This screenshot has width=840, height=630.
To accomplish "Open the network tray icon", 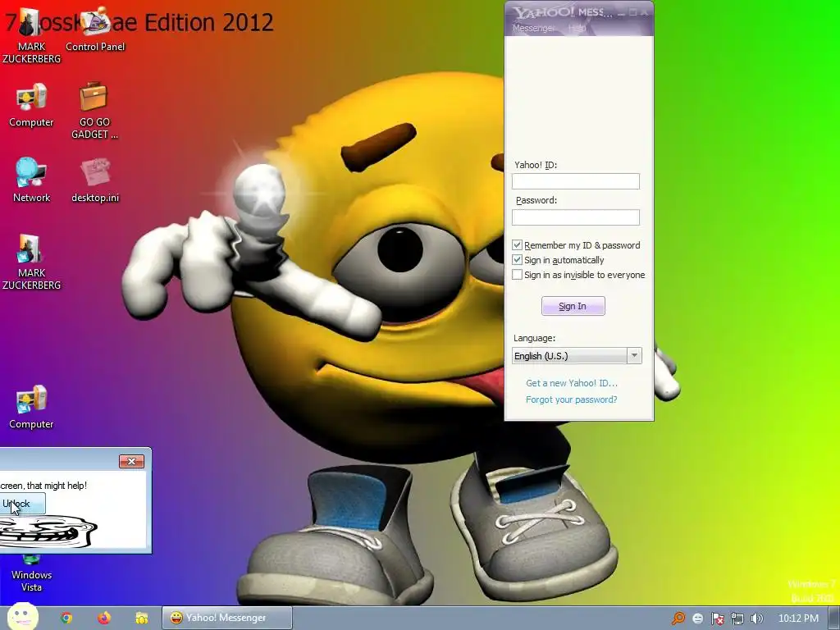I will 737,619.
